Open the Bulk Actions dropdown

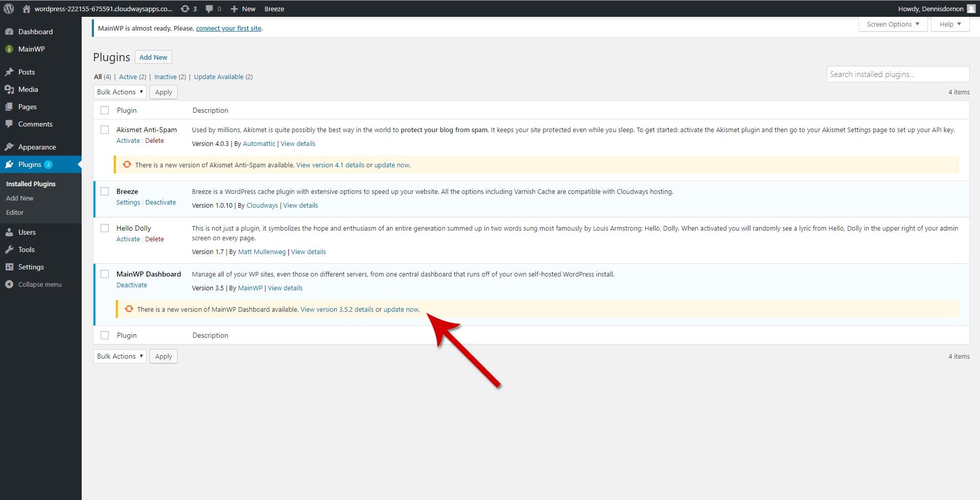(119, 92)
